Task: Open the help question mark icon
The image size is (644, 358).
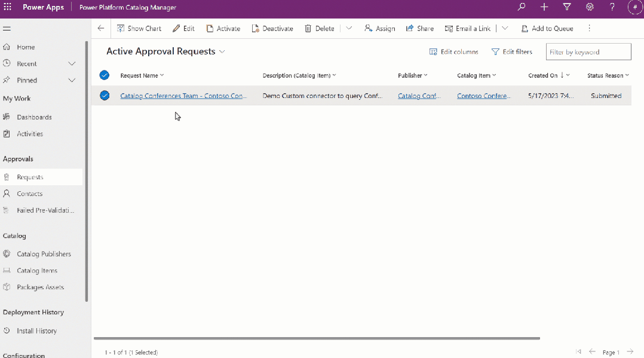Action: click(x=612, y=7)
